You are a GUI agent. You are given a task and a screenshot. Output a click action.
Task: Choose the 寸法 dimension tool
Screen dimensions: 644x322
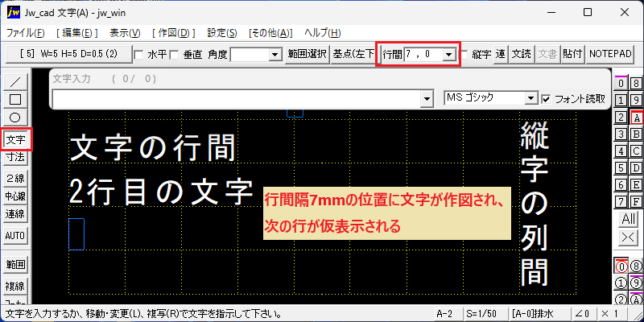(x=15, y=156)
